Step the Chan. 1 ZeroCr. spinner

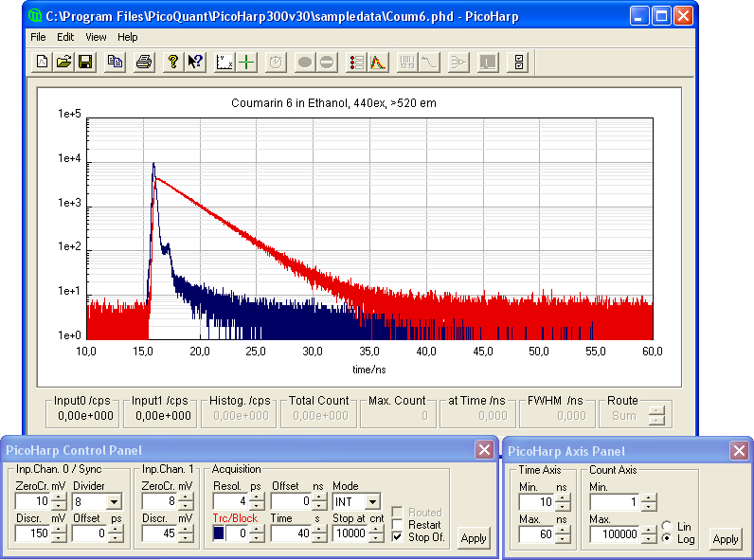[x=185, y=502]
